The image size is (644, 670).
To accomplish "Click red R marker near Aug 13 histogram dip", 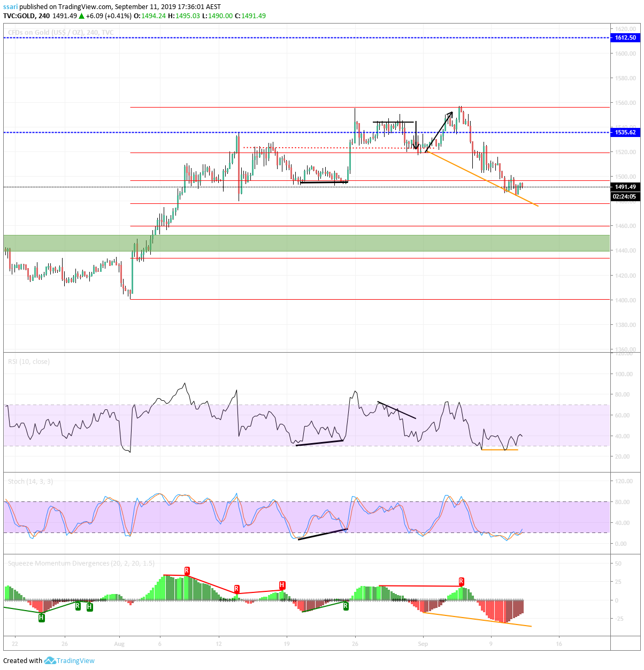I will (236, 589).
